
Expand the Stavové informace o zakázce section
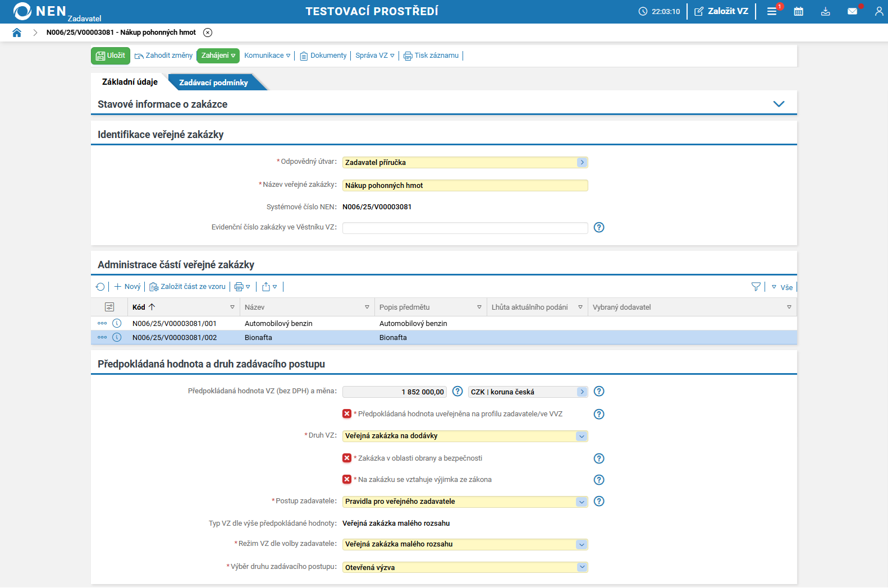click(x=779, y=104)
